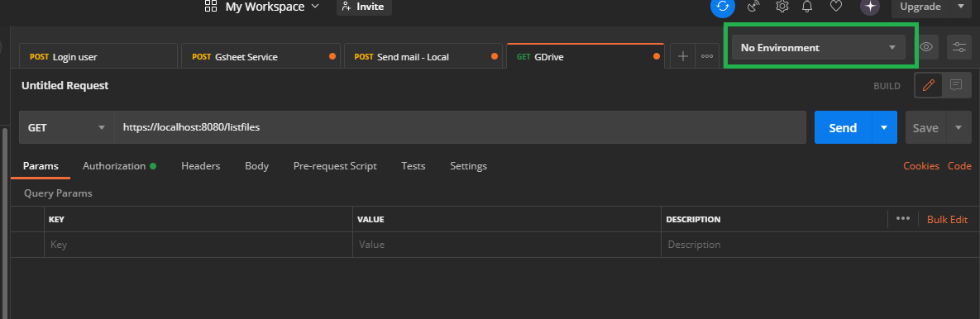The width and height of the screenshot is (980, 319).
Task: Select the pencil build mode icon
Action: pyautogui.click(x=928, y=85)
